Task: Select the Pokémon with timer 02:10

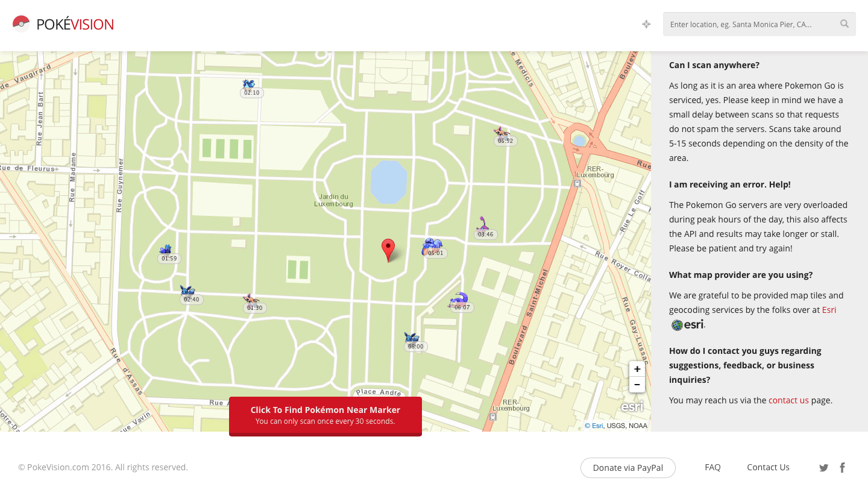Action: (248, 84)
